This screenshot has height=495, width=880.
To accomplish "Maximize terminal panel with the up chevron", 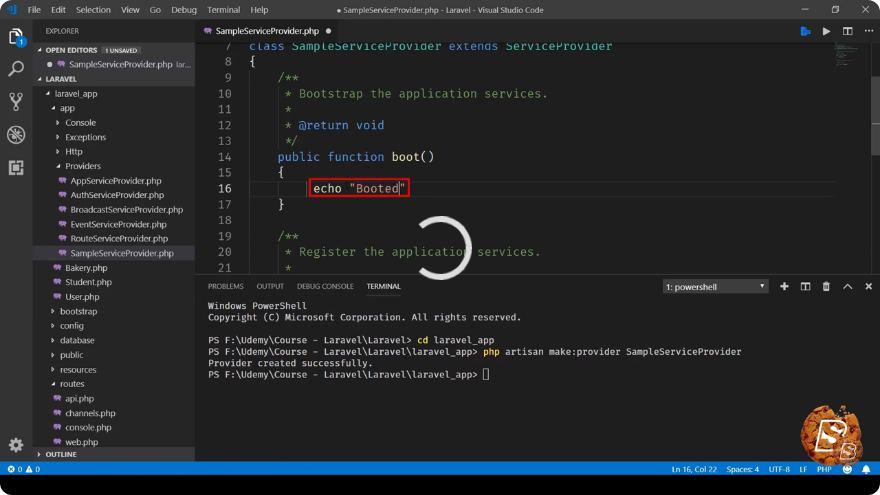I will click(847, 286).
